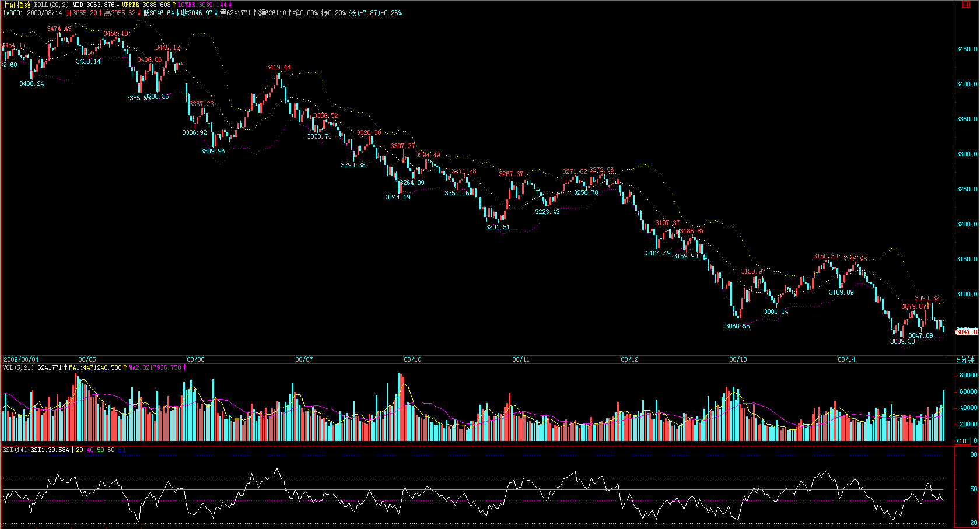This screenshot has width=980, height=529.
Task: Click the 2009/08/04 date on the time axis
Action: (x=22, y=359)
